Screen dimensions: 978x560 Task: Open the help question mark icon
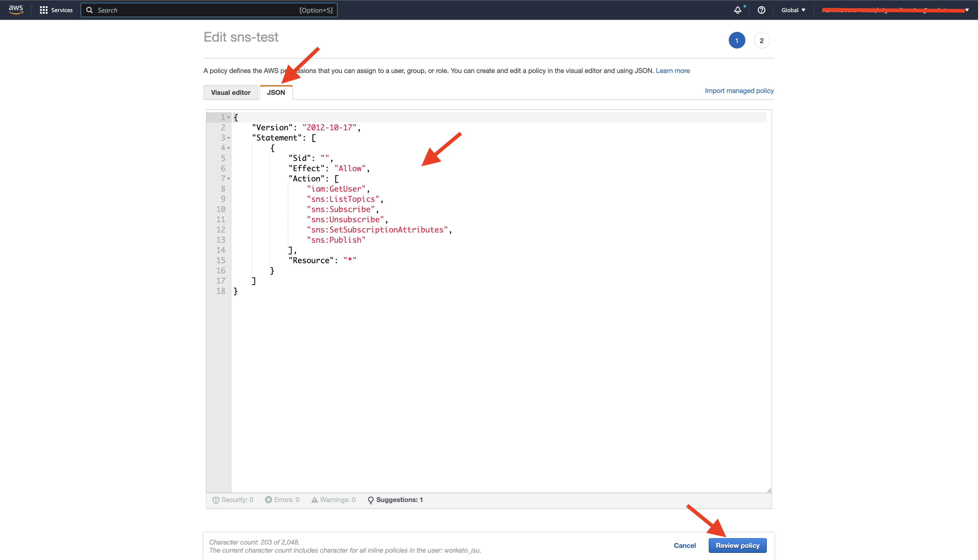(x=761, y=10)
